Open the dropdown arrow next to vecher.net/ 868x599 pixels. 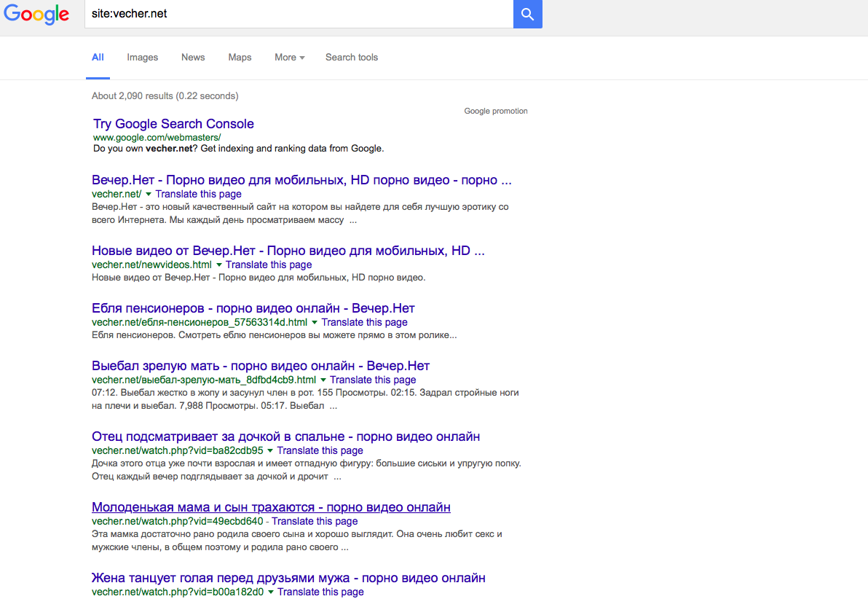click(149, 194)
